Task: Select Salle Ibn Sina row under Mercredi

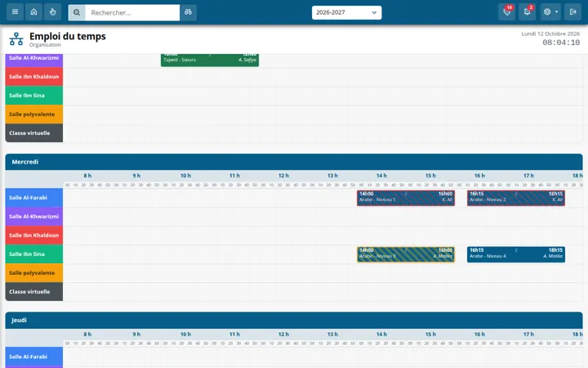Action: pos(34,254)
